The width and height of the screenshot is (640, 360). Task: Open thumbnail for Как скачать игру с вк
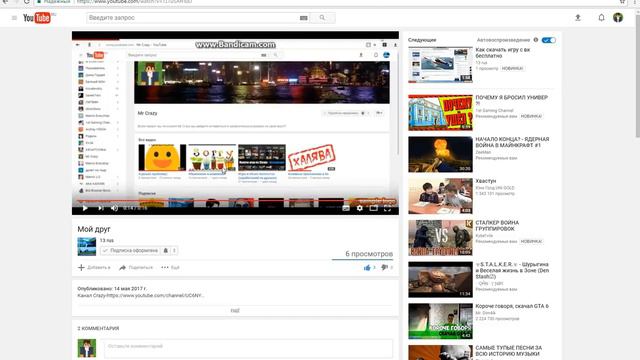coord(440,65)
